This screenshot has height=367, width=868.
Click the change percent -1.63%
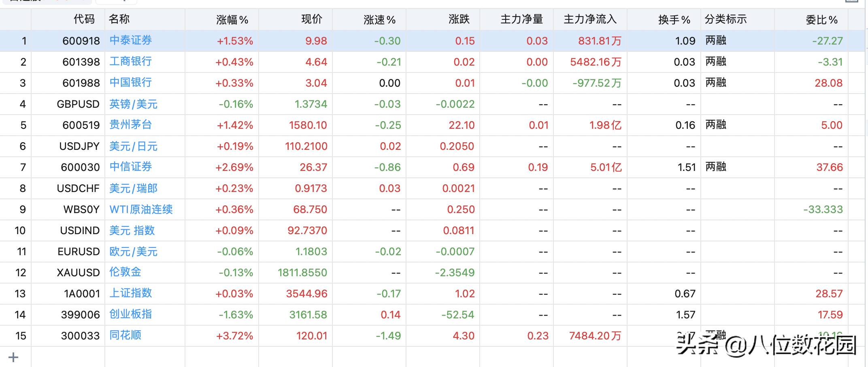[236, 315]
